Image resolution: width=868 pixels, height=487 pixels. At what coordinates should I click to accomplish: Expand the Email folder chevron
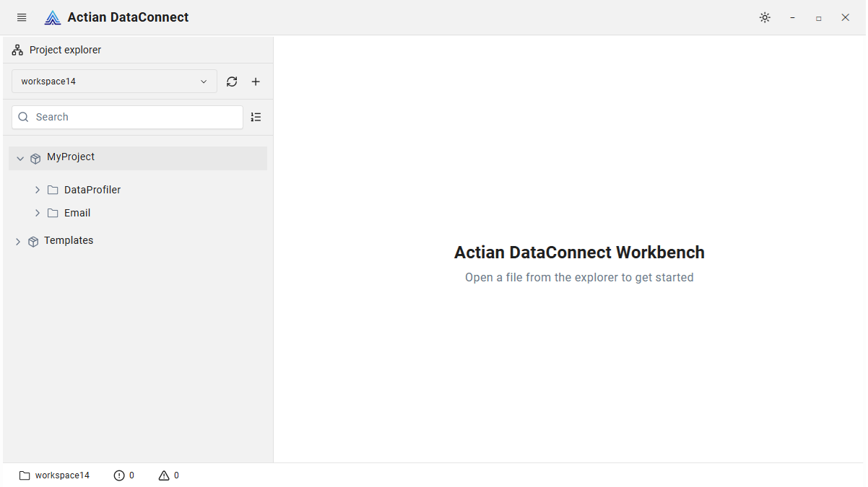(38, 213)
